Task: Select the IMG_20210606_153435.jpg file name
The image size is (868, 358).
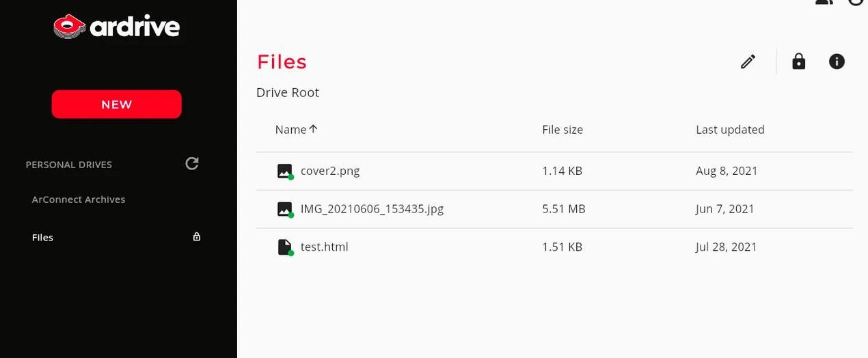Action: (372, 209)
